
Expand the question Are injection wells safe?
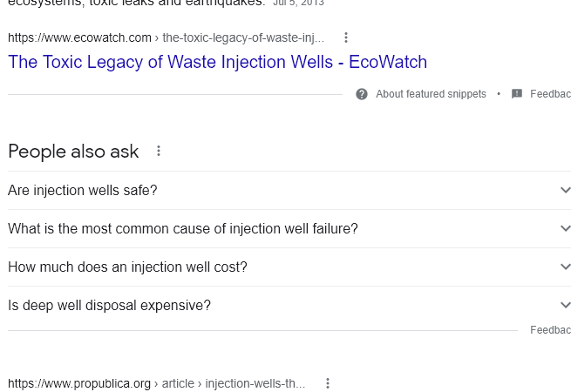289,191
